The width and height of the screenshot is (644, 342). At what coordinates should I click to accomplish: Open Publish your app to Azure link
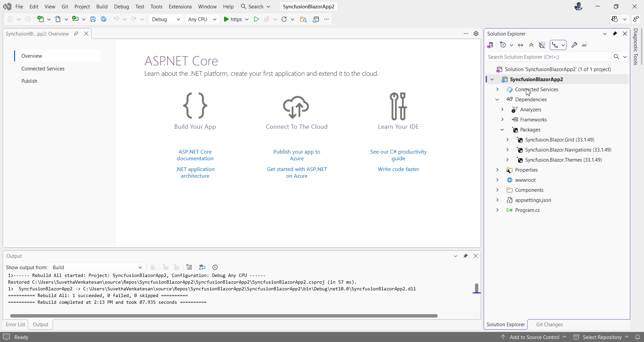click(x=297, y=155)
